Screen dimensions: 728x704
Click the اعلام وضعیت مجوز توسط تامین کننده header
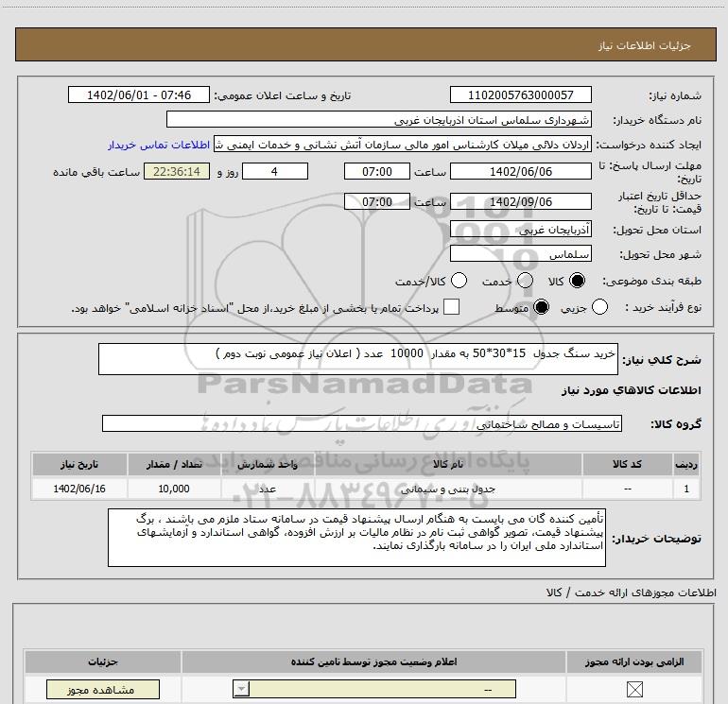click(x=373, y=661)
